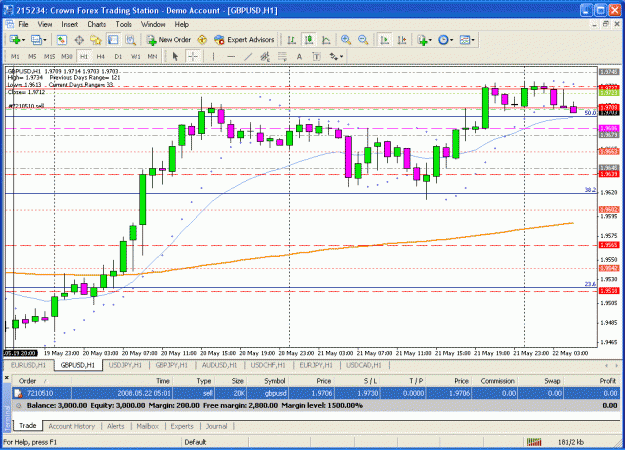625x450 pixels.
Task: Select order 7210510 row in Trade list
Action: click(316, 393)
